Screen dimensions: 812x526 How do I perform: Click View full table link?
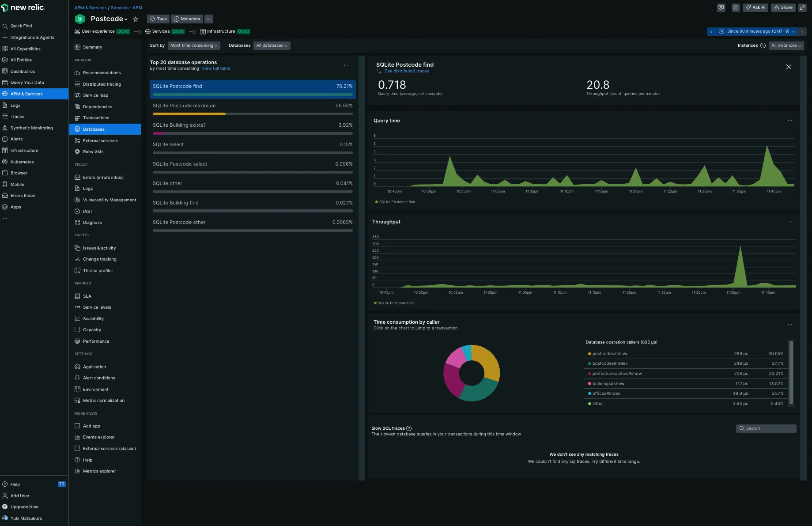pos(216,68)
